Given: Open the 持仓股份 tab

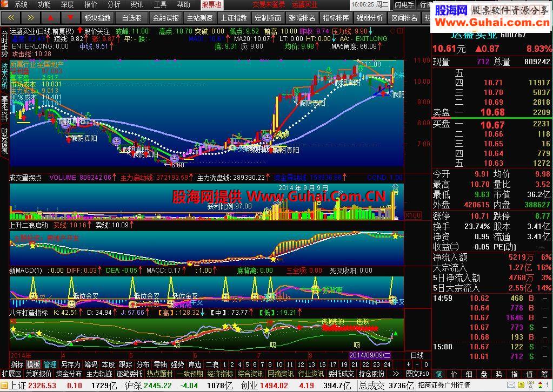Looking at the screenshot, I should point(371,373).
